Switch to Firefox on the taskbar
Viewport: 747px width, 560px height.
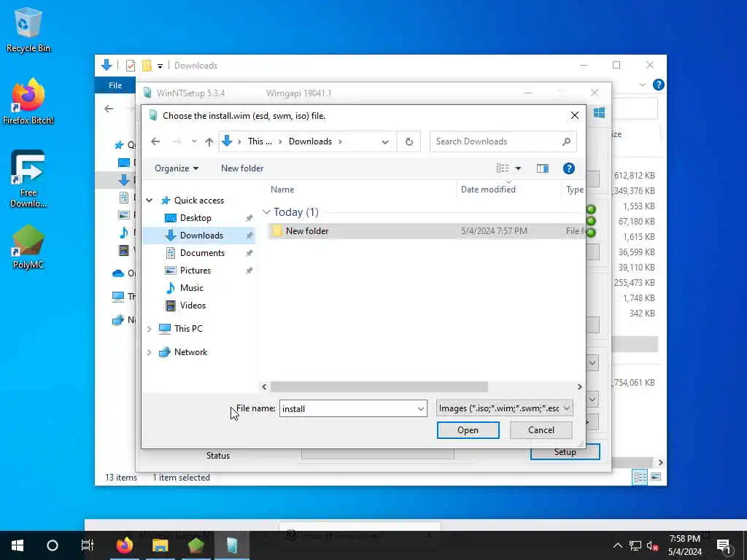click(x=125, y=545)
